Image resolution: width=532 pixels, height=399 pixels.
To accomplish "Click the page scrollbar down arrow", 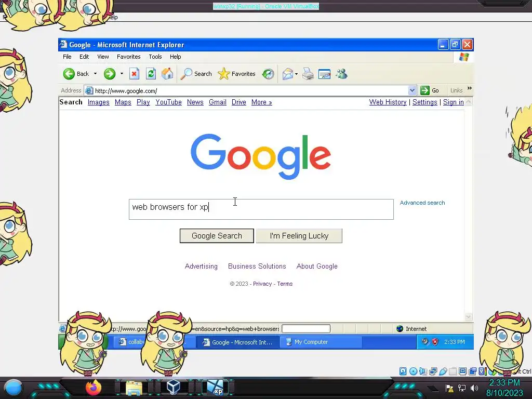I will [x=469, y=317].
